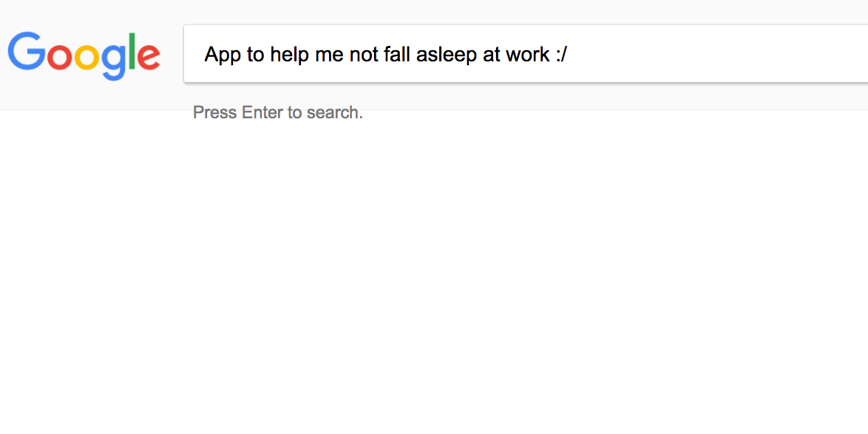
Task: Click the blue capital G in logo
Action: tap(27, 51)
